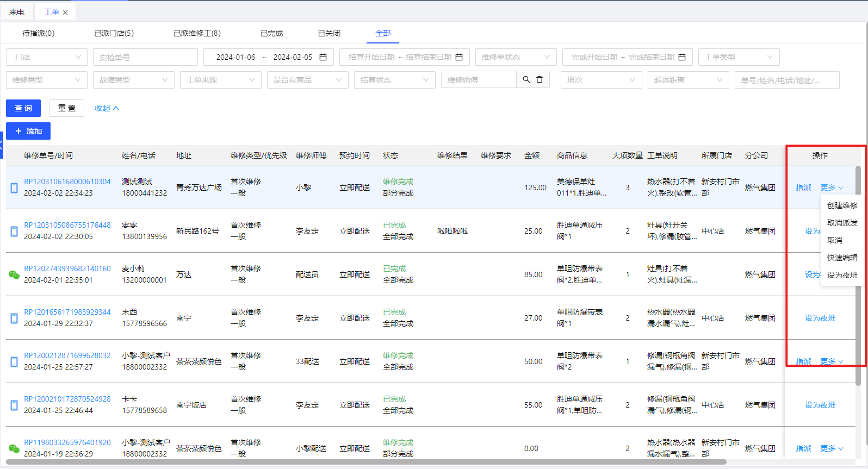Click the 添加 add button

pyautogui.click(x=28, y=131)
